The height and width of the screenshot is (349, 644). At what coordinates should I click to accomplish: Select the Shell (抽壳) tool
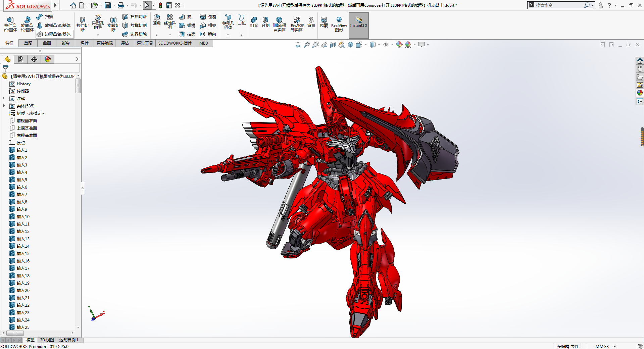click(x=187, y=34)
